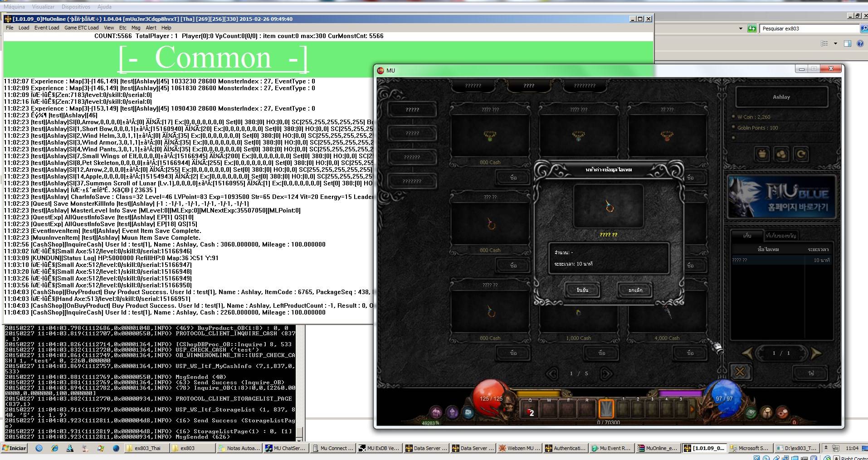Buy the bottom-left 800 Cash ring item
This screenshot has height=460, width=868.
point(513,353)
